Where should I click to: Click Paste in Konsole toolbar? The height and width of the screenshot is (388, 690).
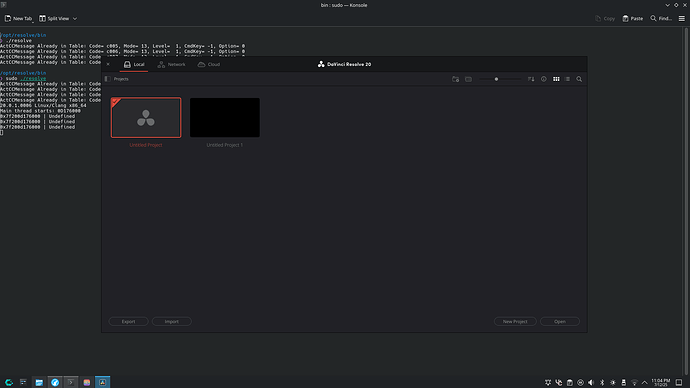[x=633, y=18]
